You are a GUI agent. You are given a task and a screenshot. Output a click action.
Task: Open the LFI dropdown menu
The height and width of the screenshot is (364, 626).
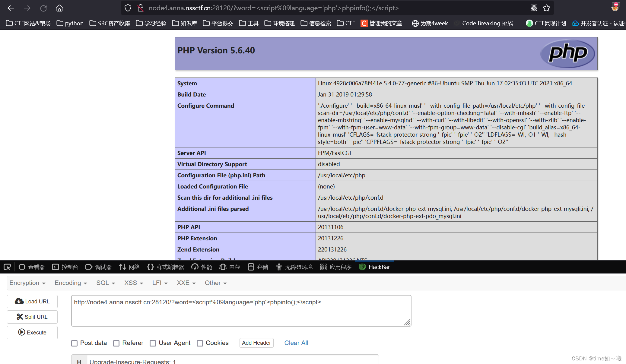point(160,283)
